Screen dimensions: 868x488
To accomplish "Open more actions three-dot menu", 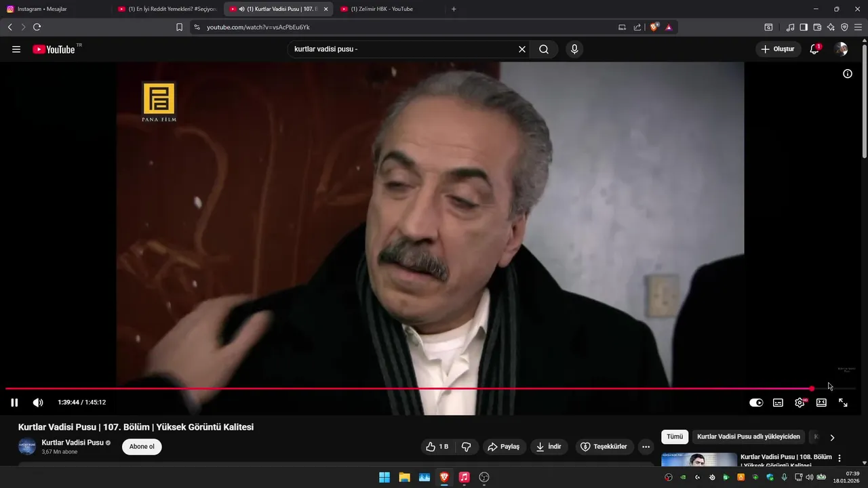I will (646, 447).
